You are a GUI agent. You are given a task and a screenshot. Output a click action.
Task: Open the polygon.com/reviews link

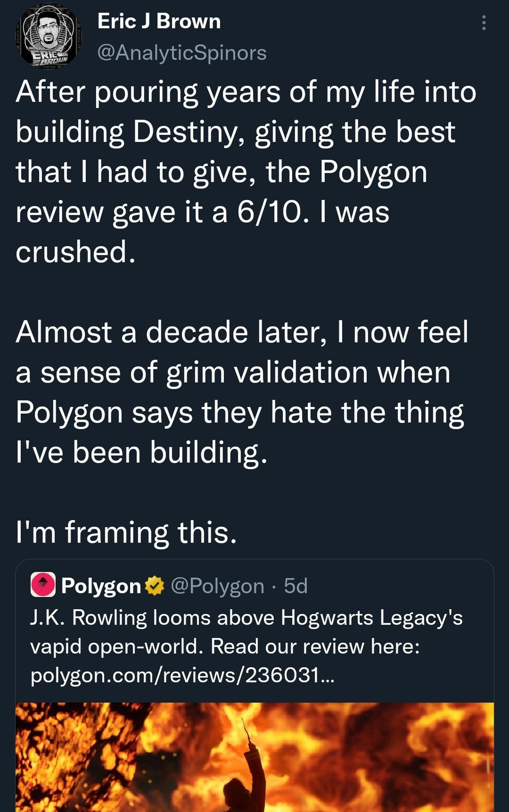click(x=183, y=675)
